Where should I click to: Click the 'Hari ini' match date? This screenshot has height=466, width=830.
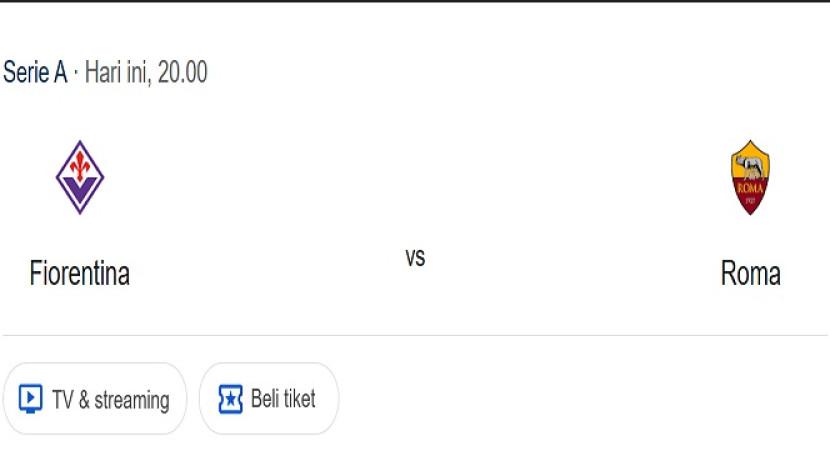(116, 73)
